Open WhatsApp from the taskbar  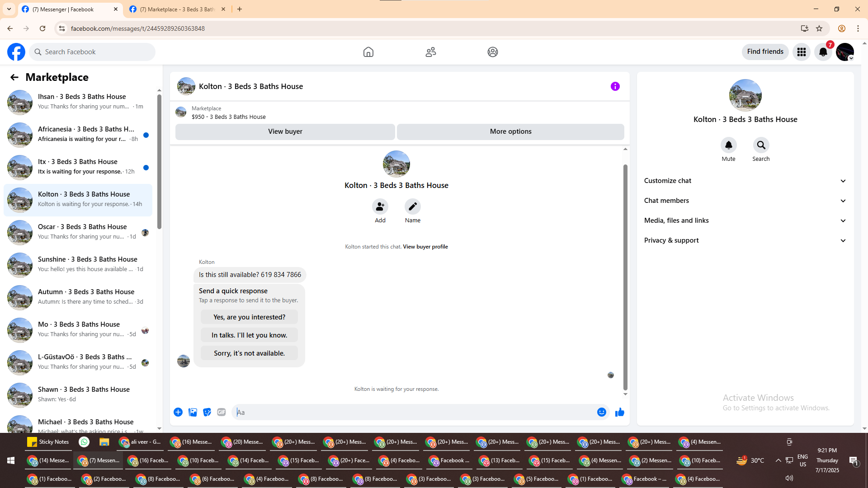[x=84, y=442]
